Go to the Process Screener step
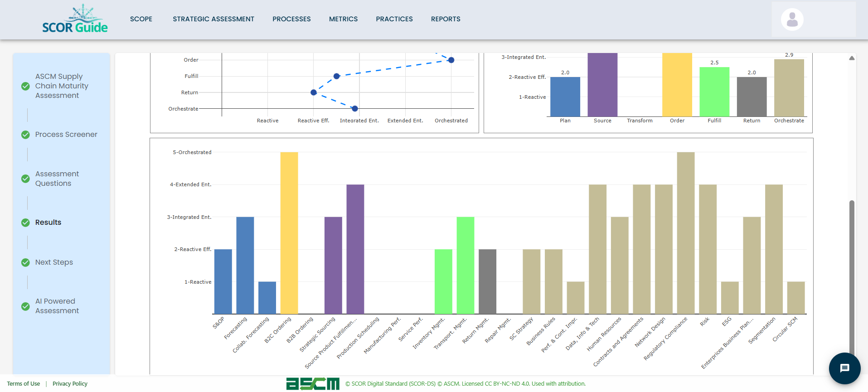 (x=66, y=135)
